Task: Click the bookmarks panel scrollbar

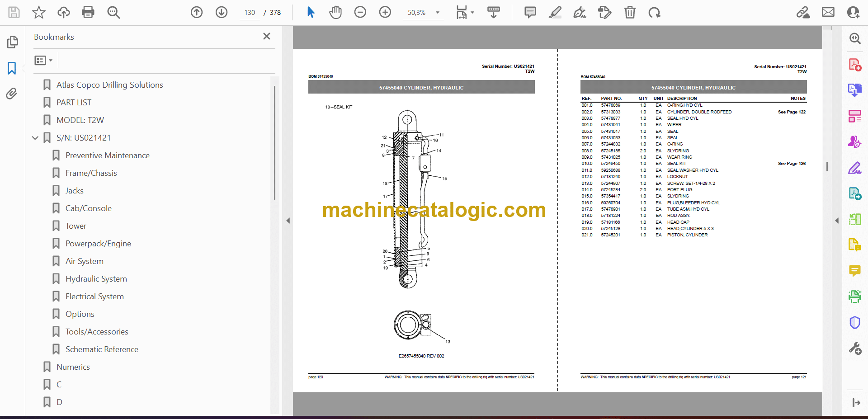Action: pyautogui.click(x=274, y=142)
